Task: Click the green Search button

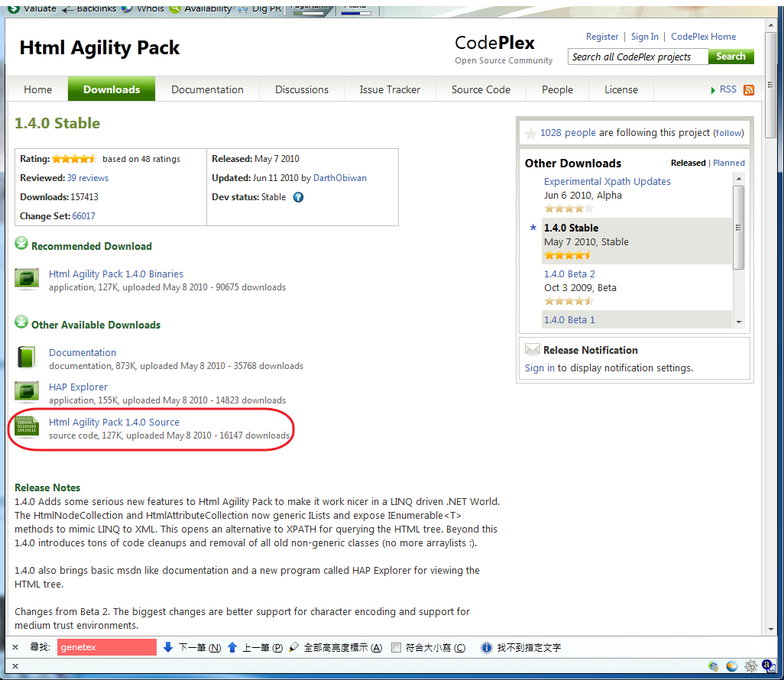Action: [731, 57]
